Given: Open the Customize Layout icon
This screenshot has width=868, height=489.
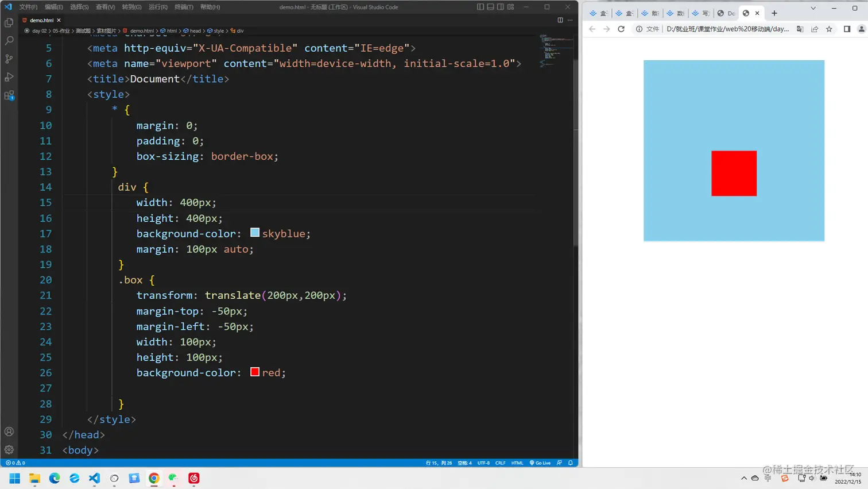Looking at the screenshot, I should point(511,7).
